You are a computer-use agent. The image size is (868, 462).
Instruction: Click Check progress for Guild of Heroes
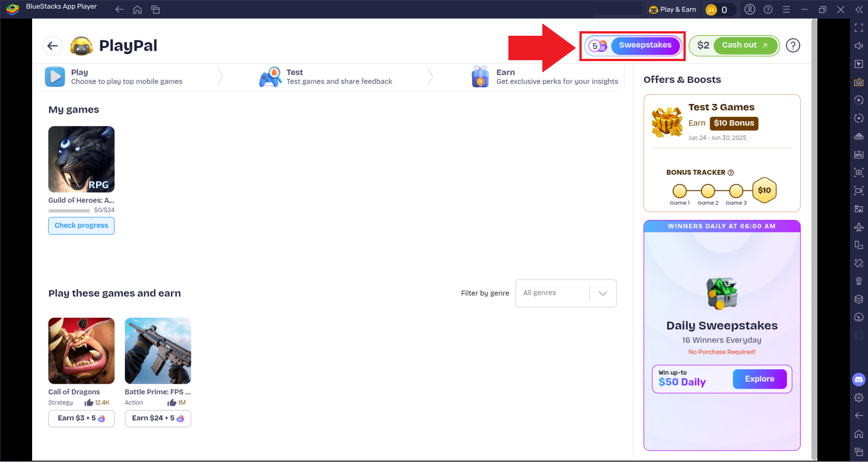[81, 225]
